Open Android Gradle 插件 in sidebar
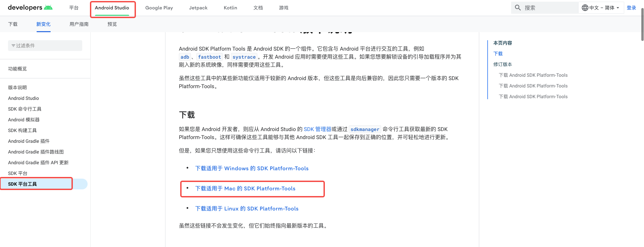 click(x=29, y=141)
